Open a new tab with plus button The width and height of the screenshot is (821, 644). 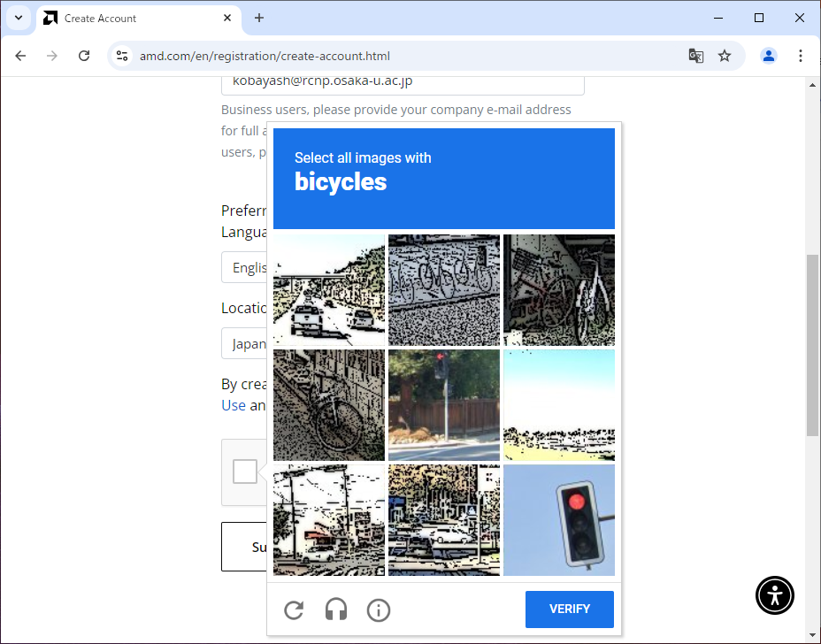click(x=259, y=18)
